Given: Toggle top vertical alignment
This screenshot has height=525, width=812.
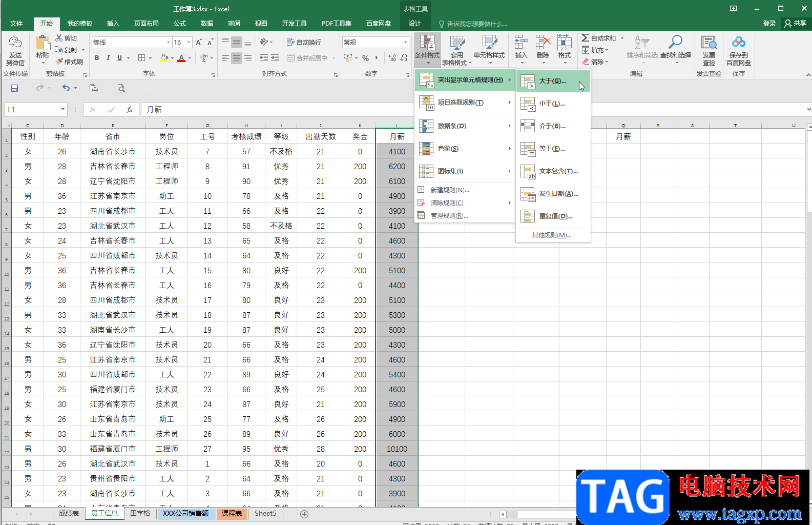Looking at the screenshot, I should coord(225,42).
